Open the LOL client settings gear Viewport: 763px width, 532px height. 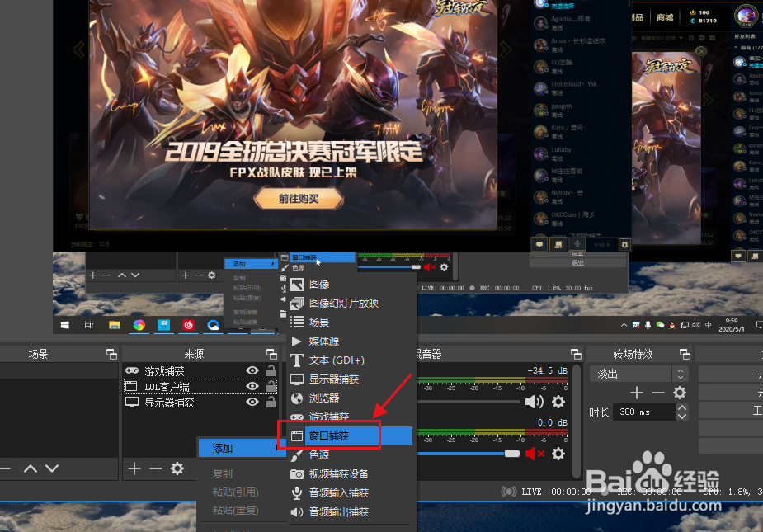tap(624, 244)
